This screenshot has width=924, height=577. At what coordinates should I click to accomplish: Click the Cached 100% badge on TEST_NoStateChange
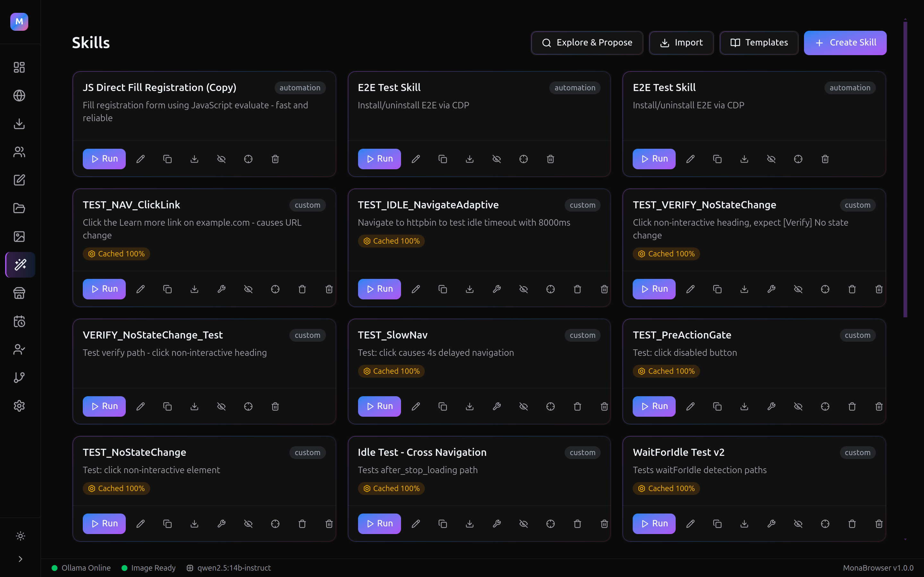tap(116, 488)
